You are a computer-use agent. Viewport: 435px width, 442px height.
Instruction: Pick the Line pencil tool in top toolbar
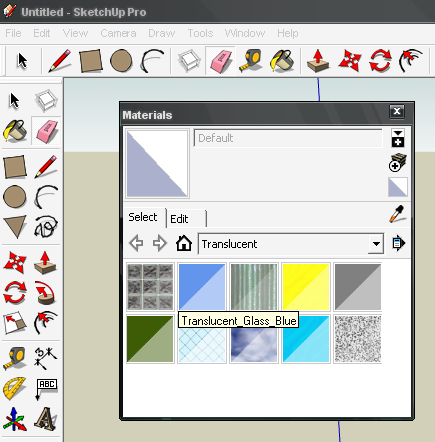pyautogui.click(x=59, y=61)
